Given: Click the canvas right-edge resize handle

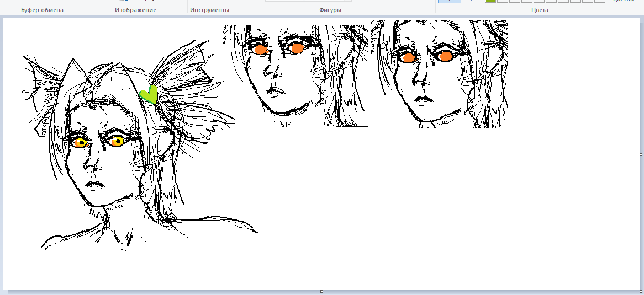Looking at the screenshot, I should 641,155.
